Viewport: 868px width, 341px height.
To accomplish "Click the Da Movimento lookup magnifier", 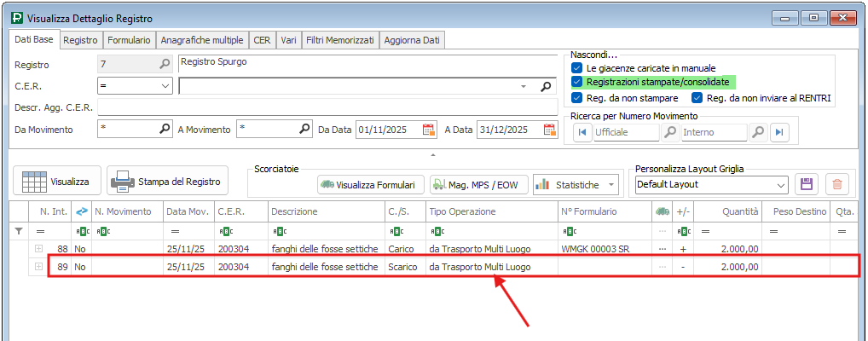I will pyautogui.click(x=165, y=130).
